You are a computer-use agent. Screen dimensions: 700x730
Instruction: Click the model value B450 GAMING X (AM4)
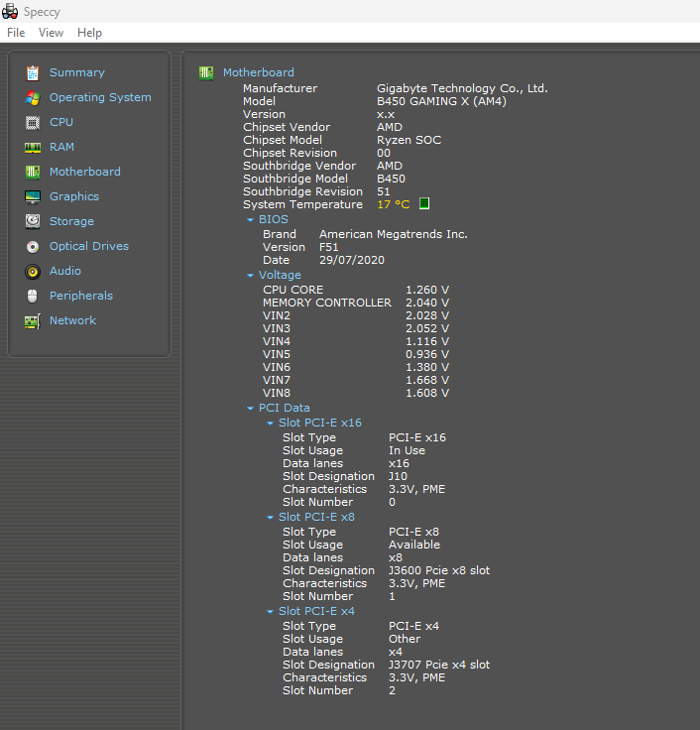click(x=441, y=101)
